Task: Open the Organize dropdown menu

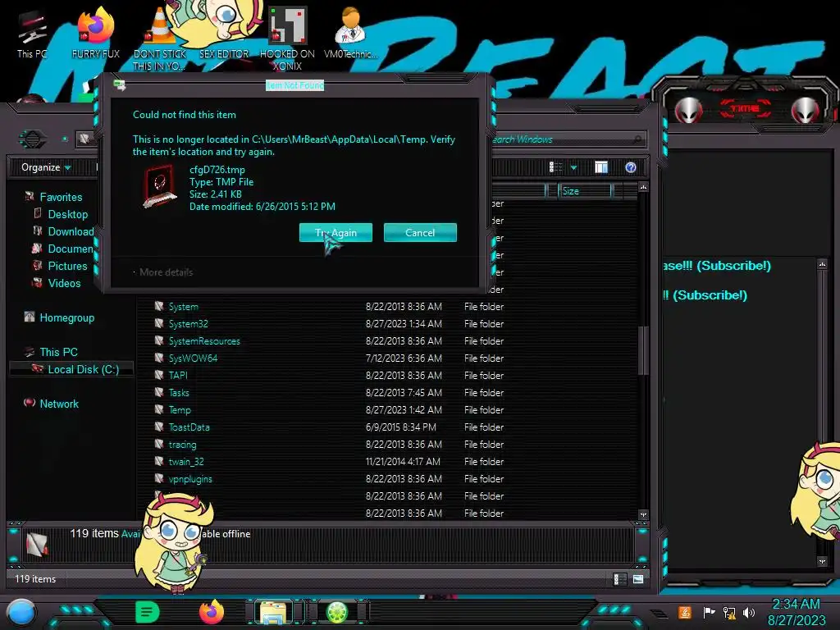Action: click(46, 167)
